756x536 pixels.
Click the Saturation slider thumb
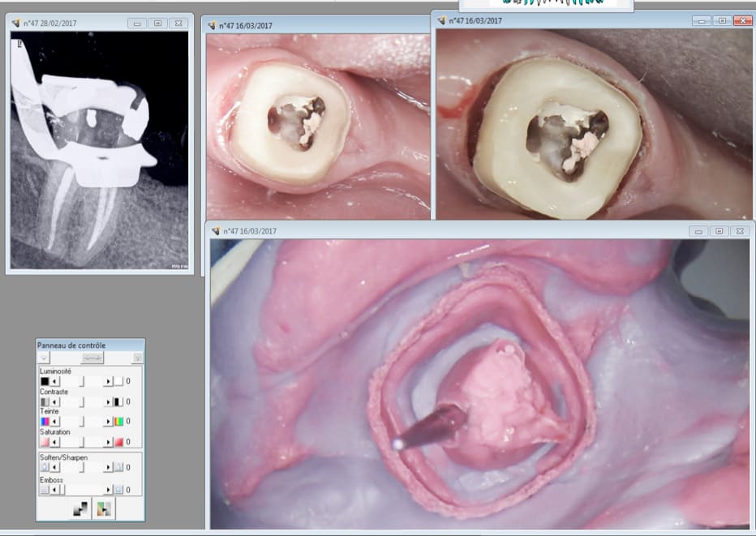click(x=81, y=442)
